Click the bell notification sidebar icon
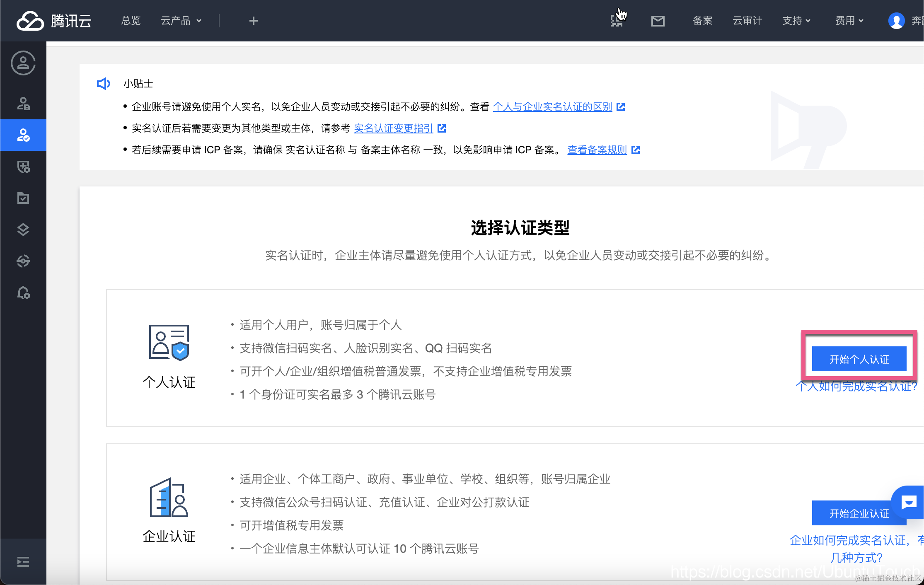The width and height of the screenshot is (924, 585). coord(23,293)
